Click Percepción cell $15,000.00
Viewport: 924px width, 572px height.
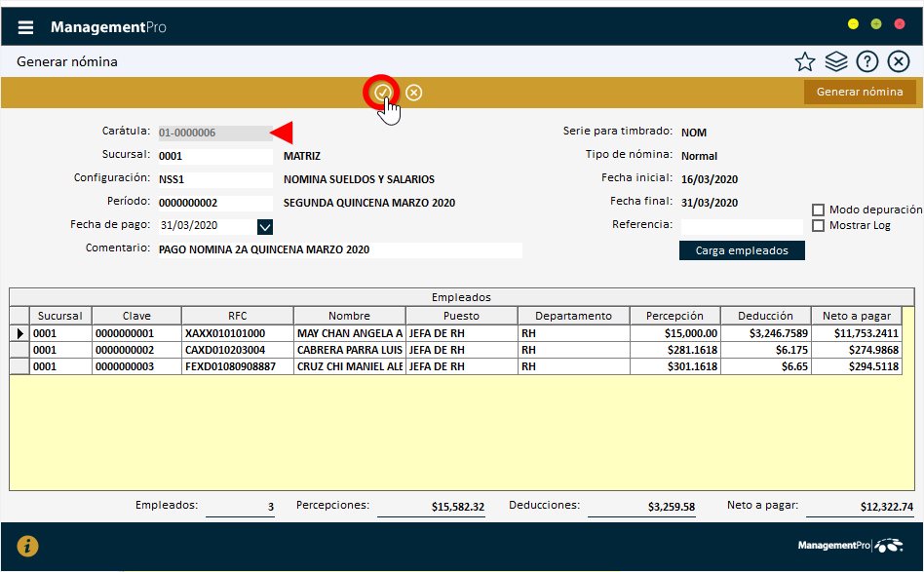tap(675, 333)
